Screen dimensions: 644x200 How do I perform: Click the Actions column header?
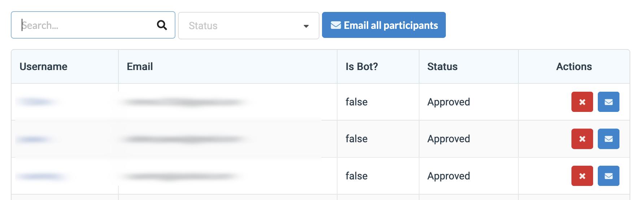(x=574, y=66)
